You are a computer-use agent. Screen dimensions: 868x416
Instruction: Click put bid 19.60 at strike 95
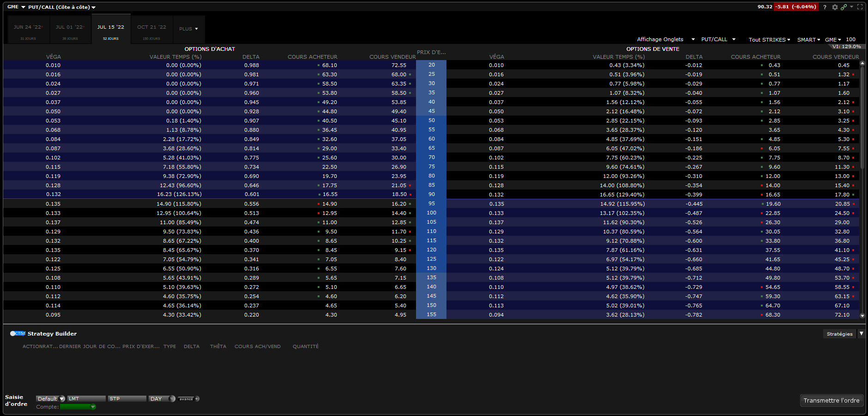point(773,204)
